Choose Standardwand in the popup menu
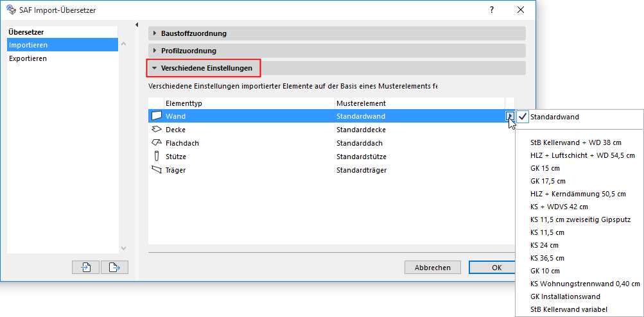This screenshot has height=317, width=644. [x=555, y=117]
